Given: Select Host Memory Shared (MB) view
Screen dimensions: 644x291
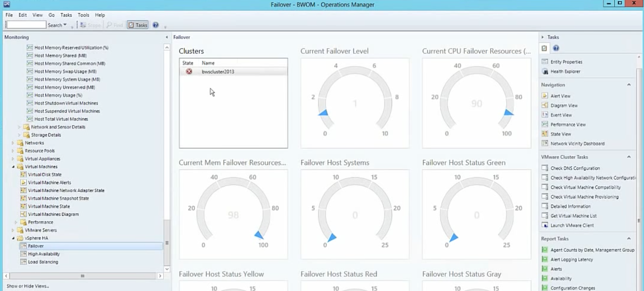Looking at the screenshot, I should pyautogui.click(x=60, y=55).
